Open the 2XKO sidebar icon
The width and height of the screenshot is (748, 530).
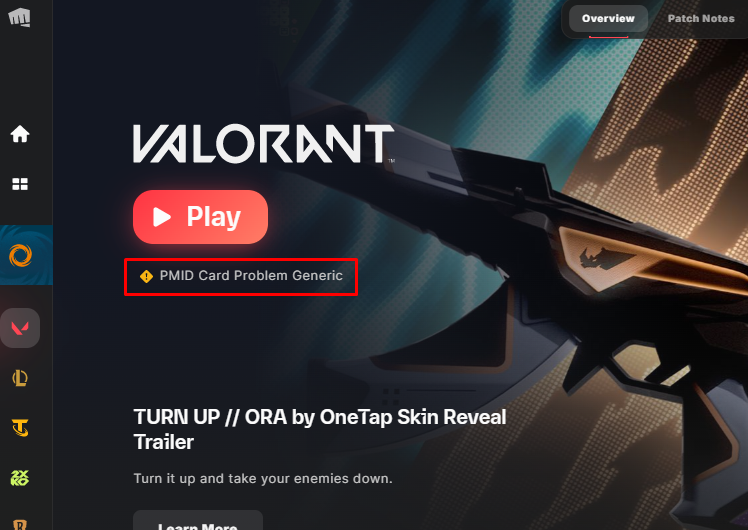[x=20, y=478]
